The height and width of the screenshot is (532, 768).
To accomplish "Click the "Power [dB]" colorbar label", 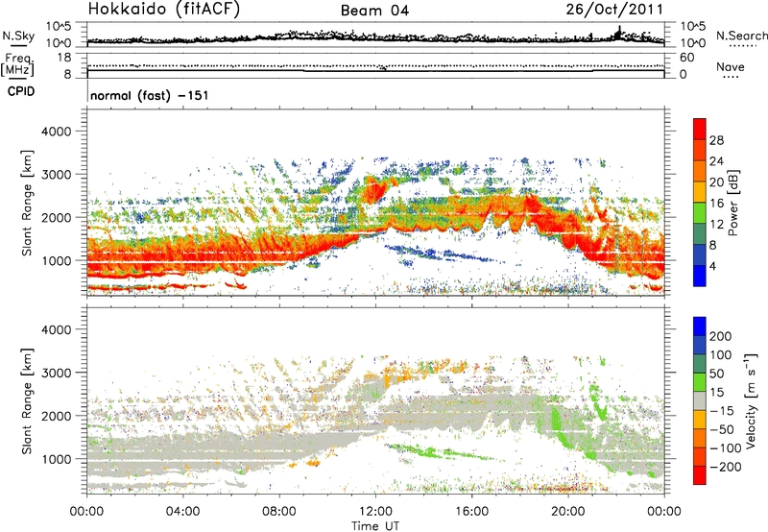I will click(733, 203).
